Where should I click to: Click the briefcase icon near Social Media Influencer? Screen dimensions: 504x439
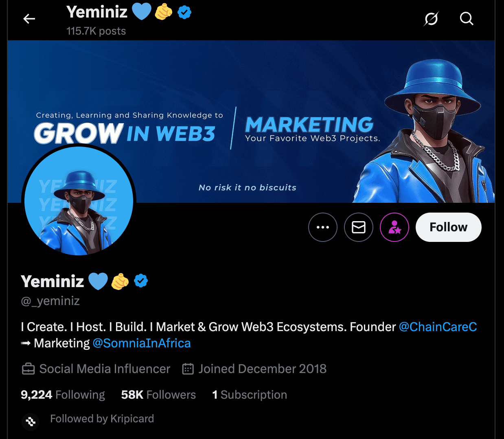coord(28,369)
